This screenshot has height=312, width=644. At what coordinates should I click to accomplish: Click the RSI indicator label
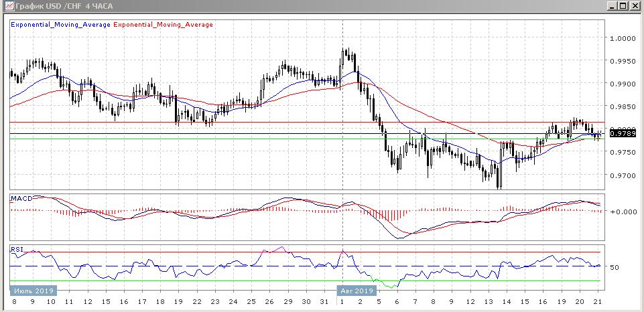click(x=17, y=250)
